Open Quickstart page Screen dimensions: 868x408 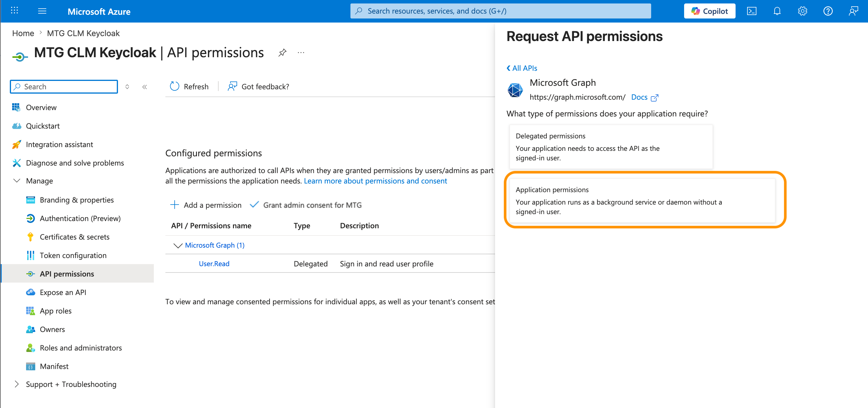[x=43, y=126]
